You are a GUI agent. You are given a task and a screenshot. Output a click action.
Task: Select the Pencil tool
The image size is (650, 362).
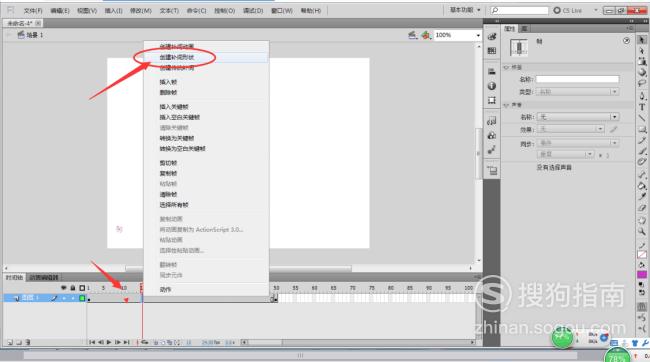pyautogui.click(x=642, y=141)
